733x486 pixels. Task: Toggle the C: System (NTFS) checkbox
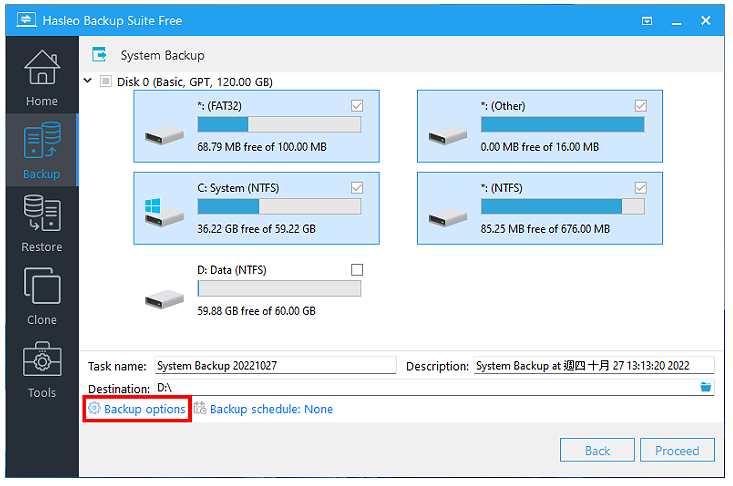(357, 188)
